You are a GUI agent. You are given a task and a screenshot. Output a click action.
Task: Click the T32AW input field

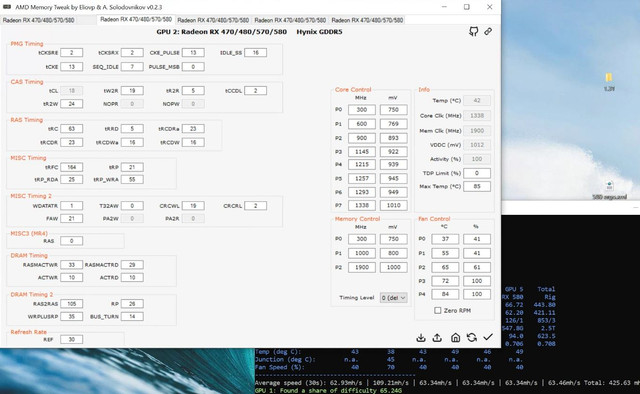[x=132, y=206]
